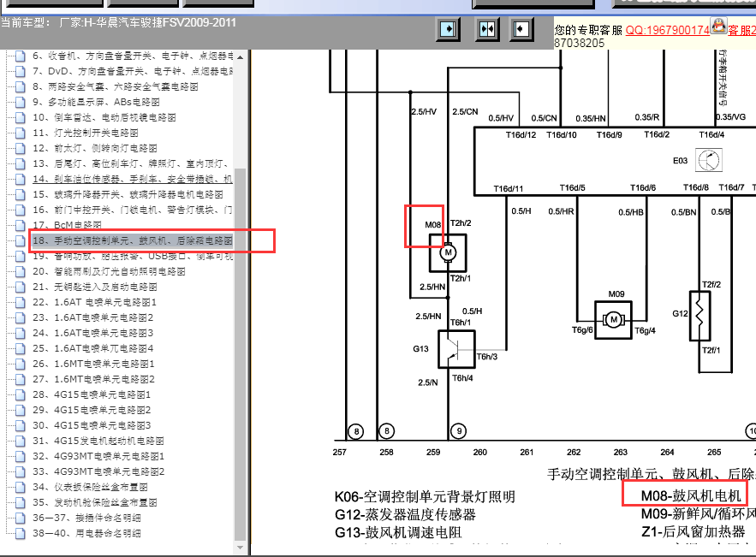Click the circled 9 ground node

[459, 431]
